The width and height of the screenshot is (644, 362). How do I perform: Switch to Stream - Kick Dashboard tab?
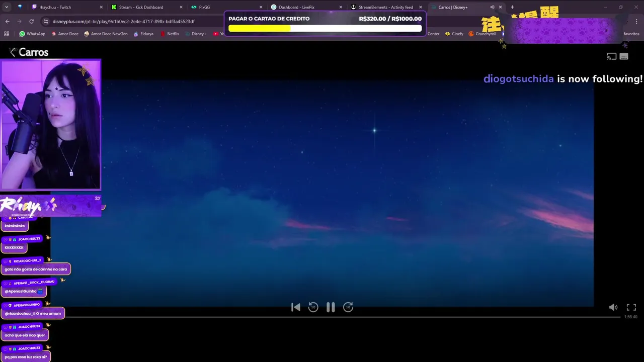pos(146,7)
